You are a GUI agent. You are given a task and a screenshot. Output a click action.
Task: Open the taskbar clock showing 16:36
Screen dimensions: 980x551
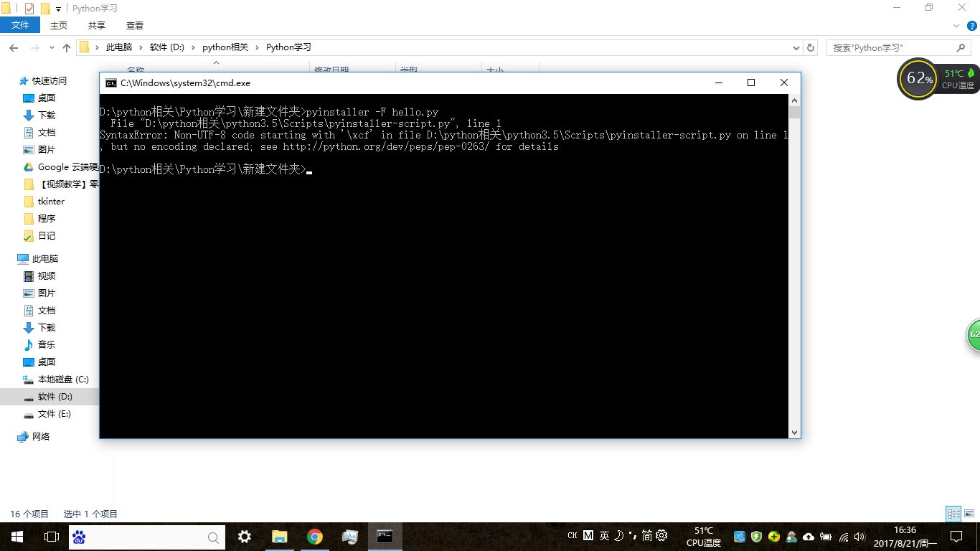pos(905,537)
